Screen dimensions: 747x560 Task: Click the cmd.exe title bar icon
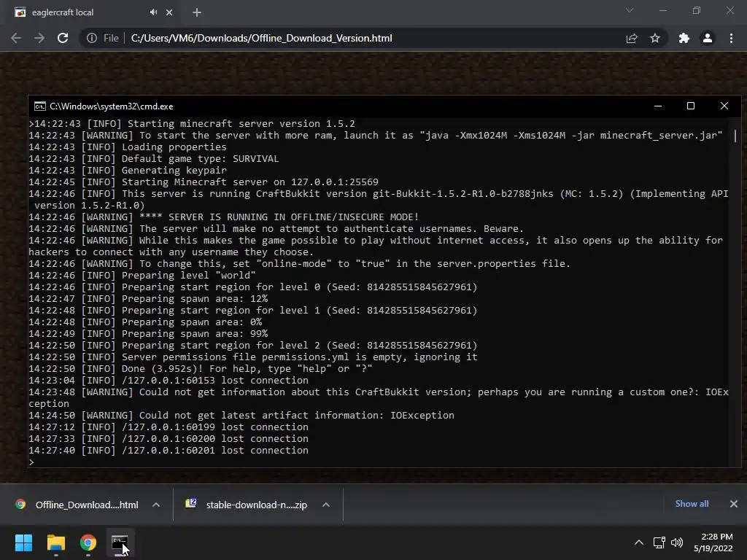[x=40, y=106]
